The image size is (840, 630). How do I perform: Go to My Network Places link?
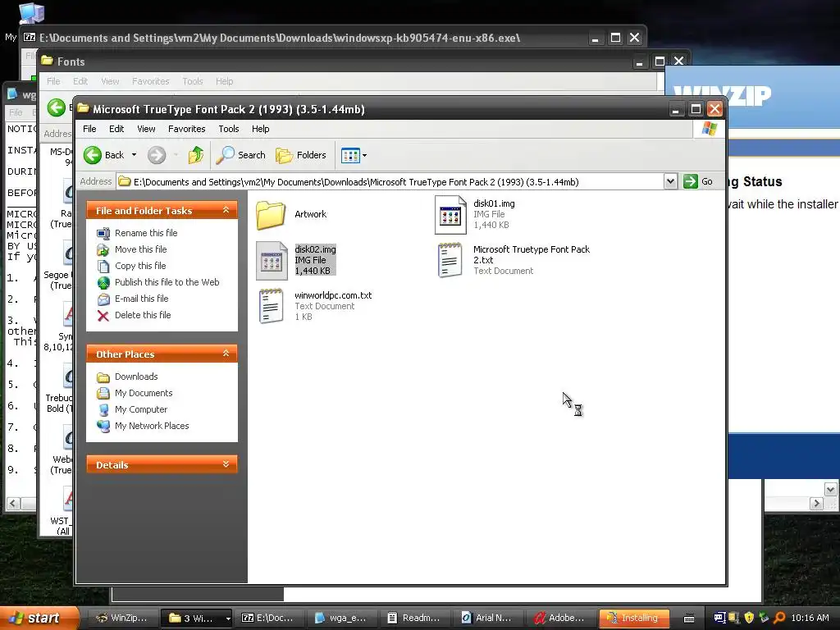pyautogui.click(x=152, y=426)
